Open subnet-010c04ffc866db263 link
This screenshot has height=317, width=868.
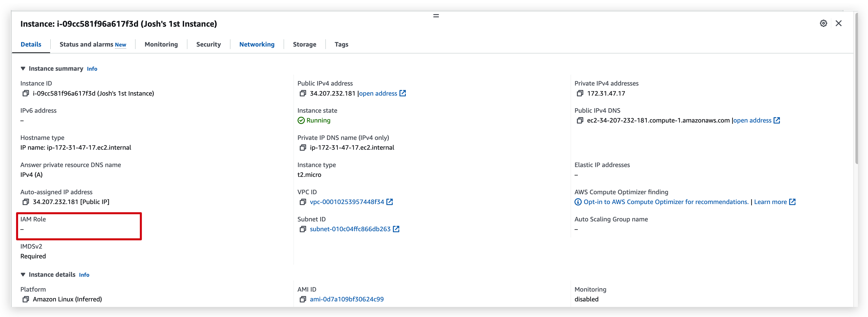(x=349, y=229)
